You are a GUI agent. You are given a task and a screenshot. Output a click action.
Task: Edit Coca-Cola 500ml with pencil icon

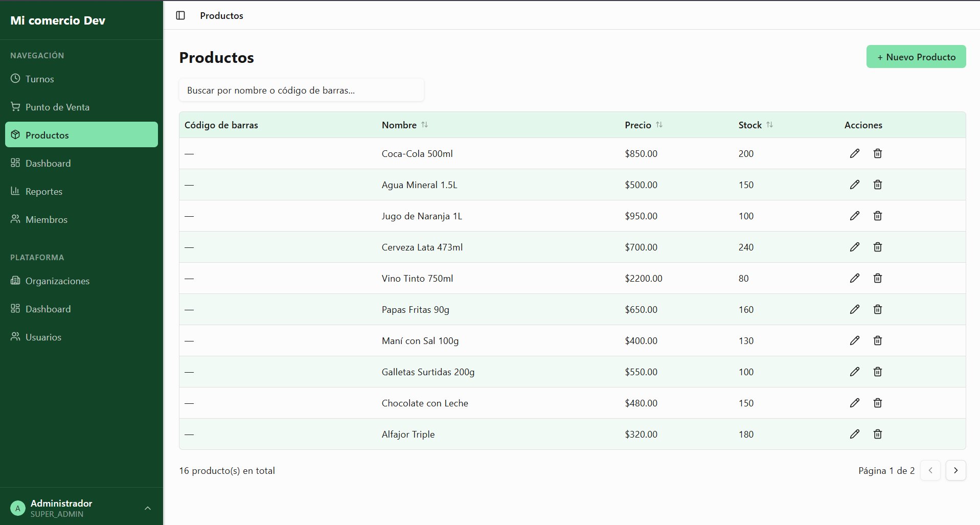pyautogui.click(x=855, y=153)
